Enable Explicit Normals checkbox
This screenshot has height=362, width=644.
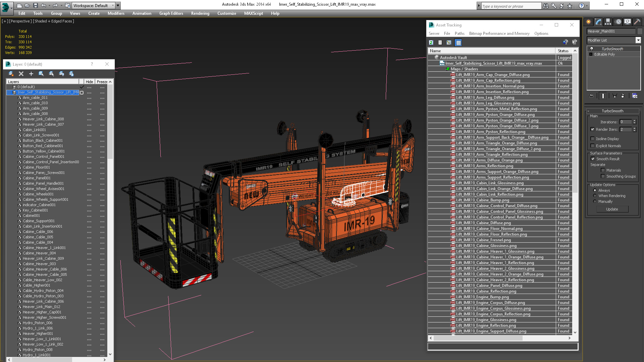click(592, 146)
